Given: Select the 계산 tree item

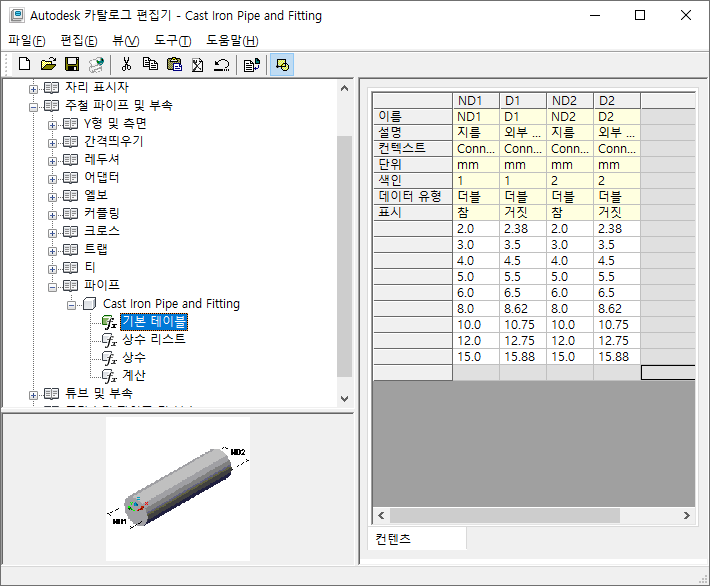Looking at the screenshot, I should [134, 375].
